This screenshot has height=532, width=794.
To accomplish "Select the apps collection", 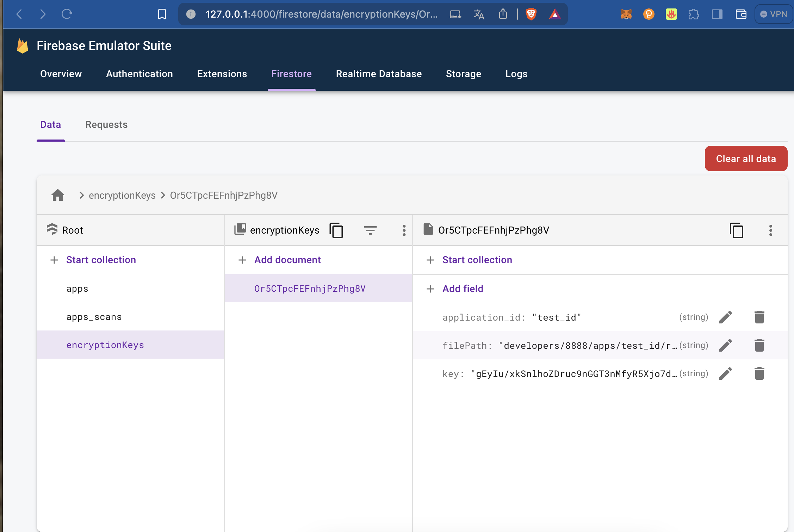I will 130,289.
